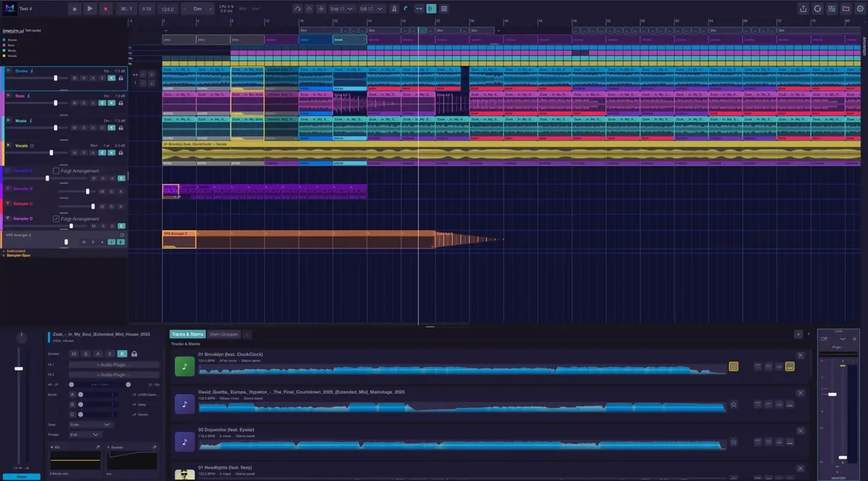868x481 pixels.
Task: Enable Folgt Arrangement checkbox on Sampler A
Action: pyautogui.click(x=56, y=171)
